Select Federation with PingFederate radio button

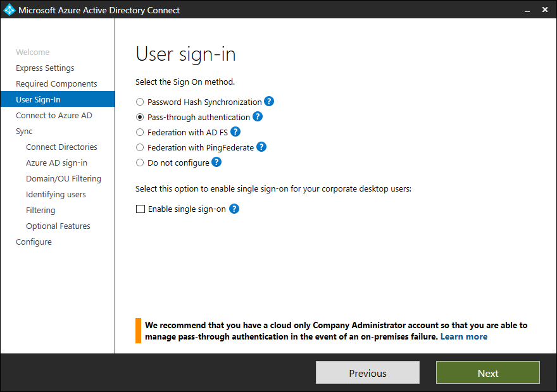[x=140, y=147]
